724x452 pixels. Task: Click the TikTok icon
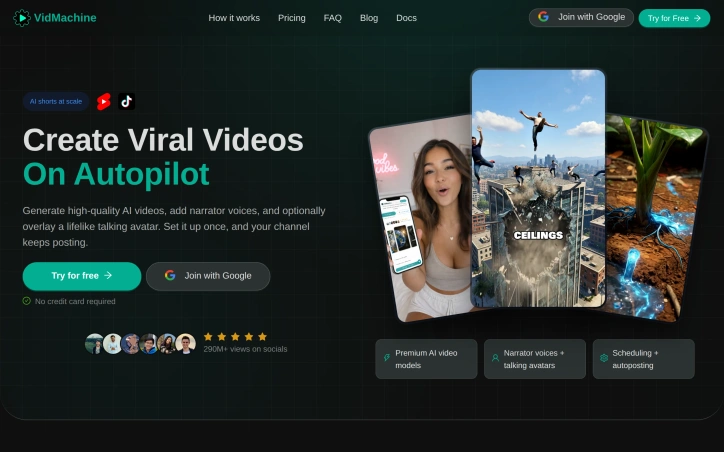[127, 101]
